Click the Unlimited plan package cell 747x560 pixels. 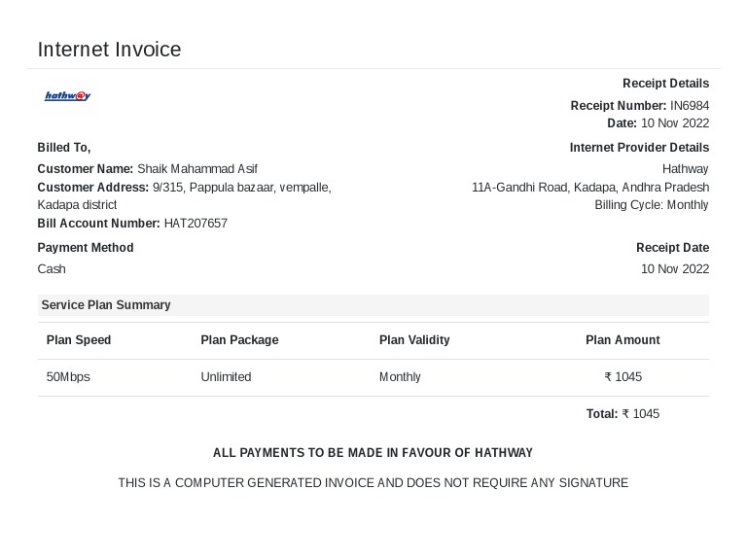[226, 377]
